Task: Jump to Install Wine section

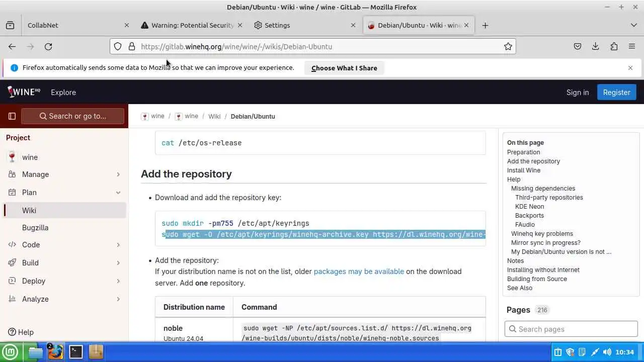Action: [x=524, y=170]
